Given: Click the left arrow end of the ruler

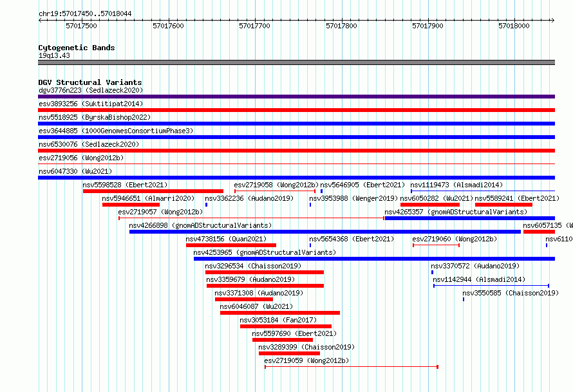Looking at the screenshot, I should click(x=40, y=20).
